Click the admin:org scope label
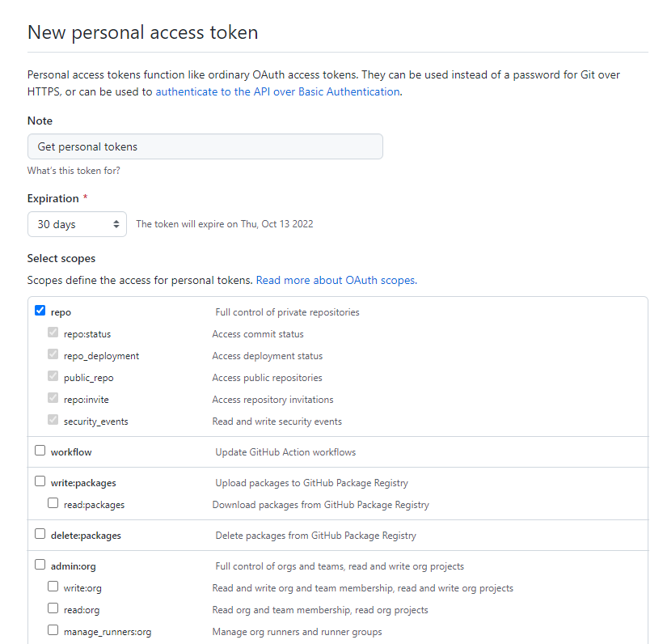The image size is (663, 644). pyautogui.click(x=73, y=566)
